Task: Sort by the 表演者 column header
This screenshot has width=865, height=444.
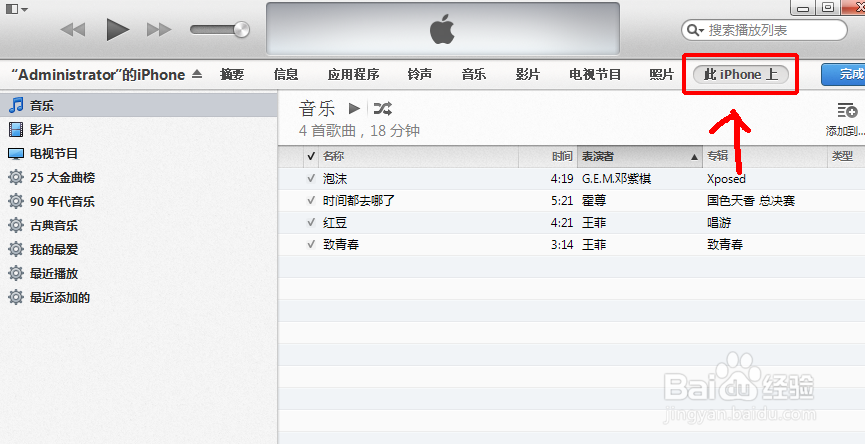Action: (x=640, y=157)
